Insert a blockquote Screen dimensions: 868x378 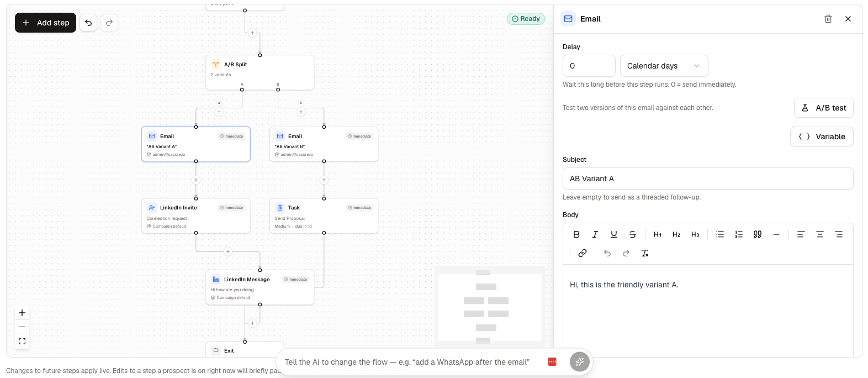[758, 234]
